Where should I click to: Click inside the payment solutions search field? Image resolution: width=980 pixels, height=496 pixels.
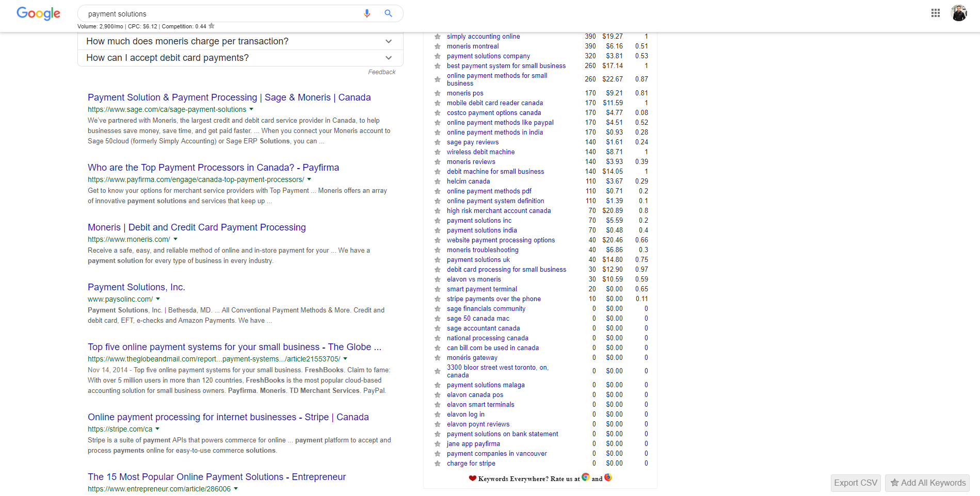coord(222,14)
